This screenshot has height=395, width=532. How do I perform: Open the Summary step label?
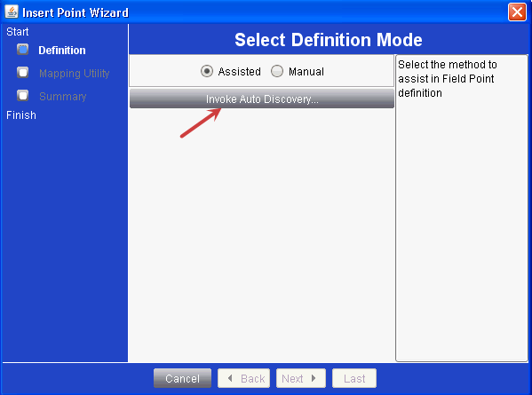point(63,96)
